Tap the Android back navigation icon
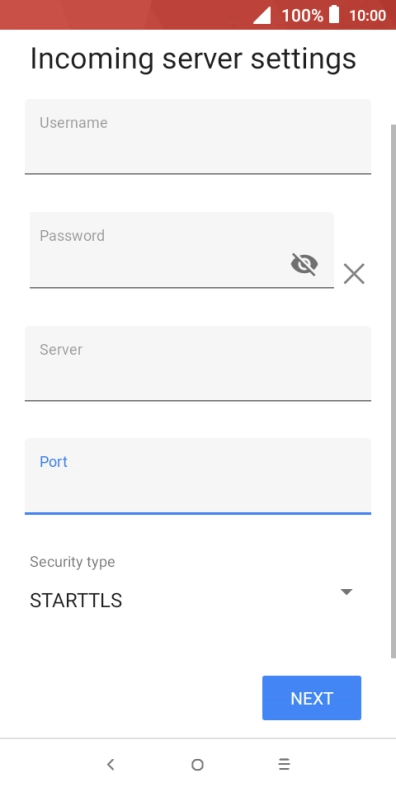The height and width of the screenshot is (792, 396). point(111,765)
